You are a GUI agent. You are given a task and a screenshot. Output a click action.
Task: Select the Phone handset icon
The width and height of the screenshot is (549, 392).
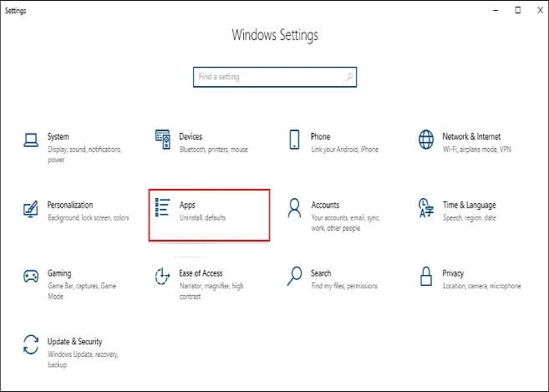click(x=294, y=140)
